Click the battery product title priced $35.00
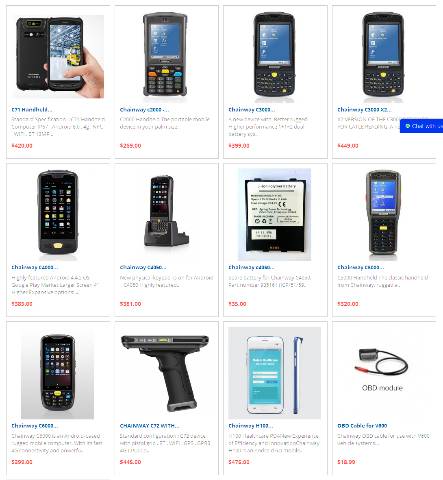Image resolution: width=443 pixels, height=480 pixels. 252,267
